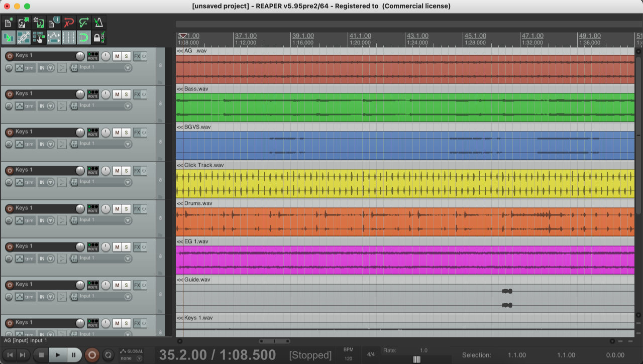The width and height of the screenshot is (643, 364).
Task: Click the transport Pause button
Action: tap(74, 355)
